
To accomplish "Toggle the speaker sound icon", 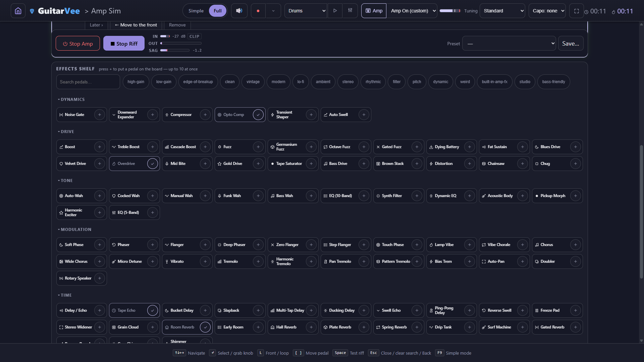I will [x=239, y=11].
